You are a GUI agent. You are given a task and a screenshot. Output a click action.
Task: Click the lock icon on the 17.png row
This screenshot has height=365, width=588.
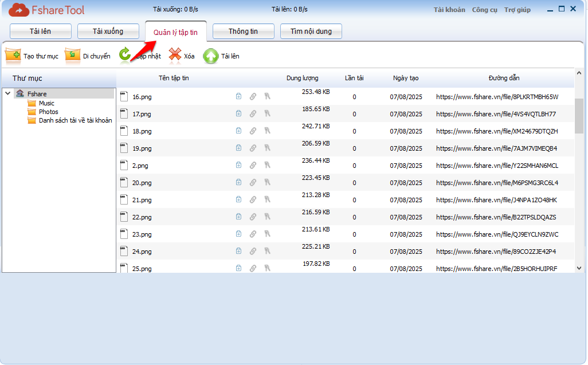[238, 113]
